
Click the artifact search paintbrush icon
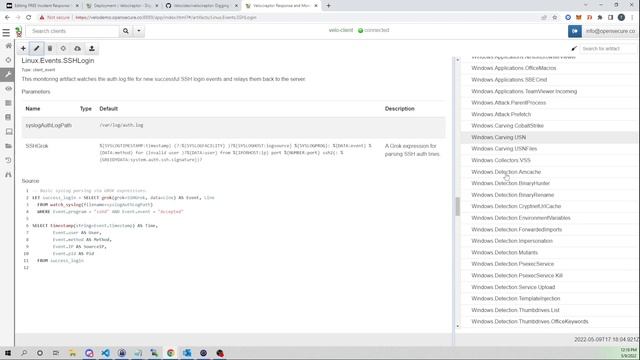point(574,49)
